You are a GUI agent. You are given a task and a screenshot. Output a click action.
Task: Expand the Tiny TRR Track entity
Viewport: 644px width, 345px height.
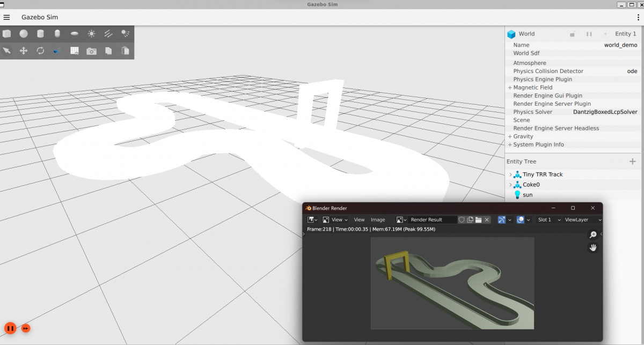tap(510, 174)
